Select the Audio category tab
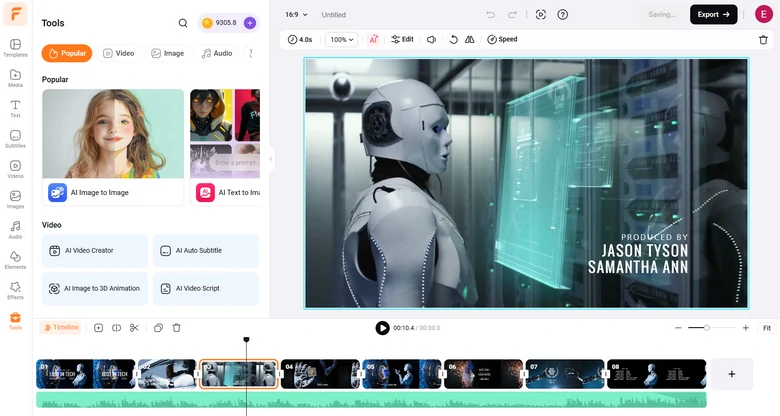This screenshot has height=416, width=780. (216, 53)
